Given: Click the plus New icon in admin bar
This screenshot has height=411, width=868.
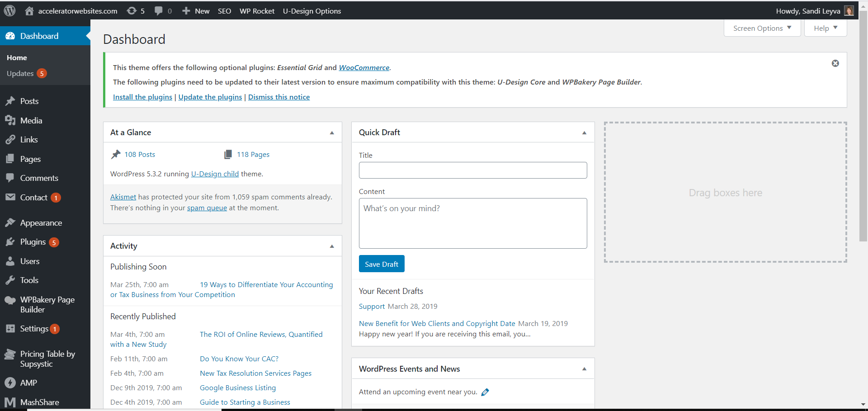Looking at the screenshot, I should pos(186,11).
